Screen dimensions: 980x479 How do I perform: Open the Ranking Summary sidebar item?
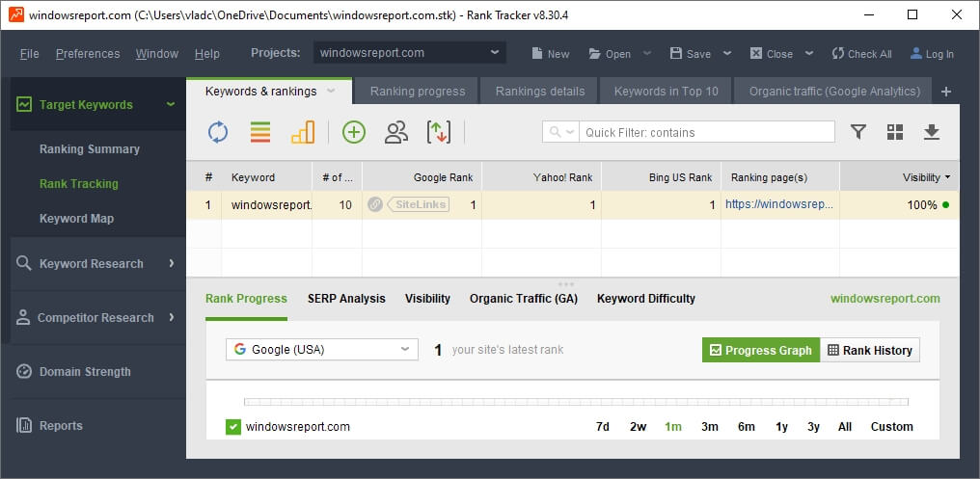[x=90, y=149]
